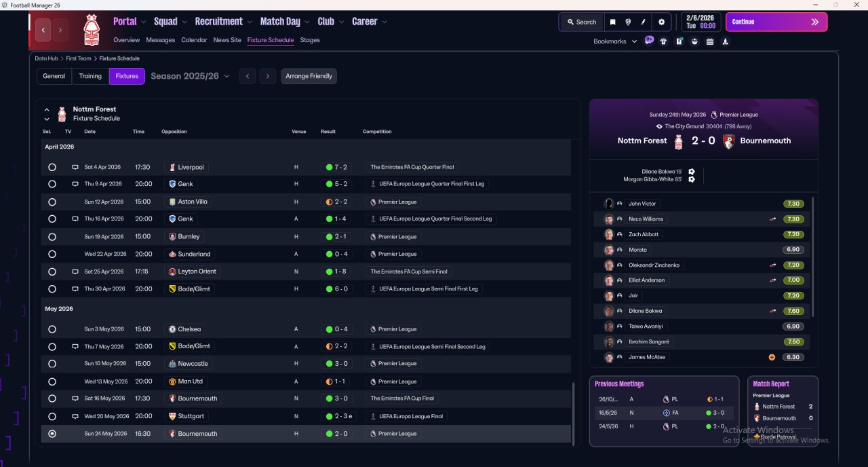The image size is (868, 467).
Task: Open the Neco Williams player link
Action: tap(646, 219)
